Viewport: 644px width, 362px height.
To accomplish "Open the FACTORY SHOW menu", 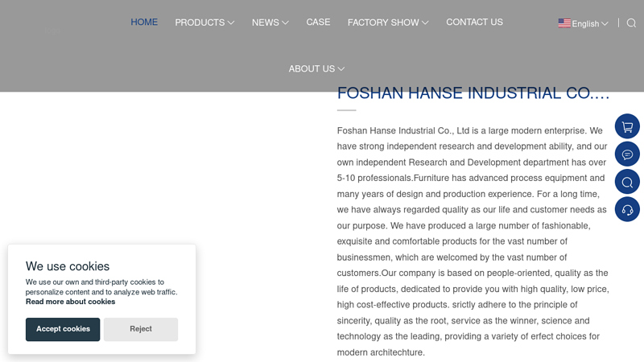I will [388, 23].
